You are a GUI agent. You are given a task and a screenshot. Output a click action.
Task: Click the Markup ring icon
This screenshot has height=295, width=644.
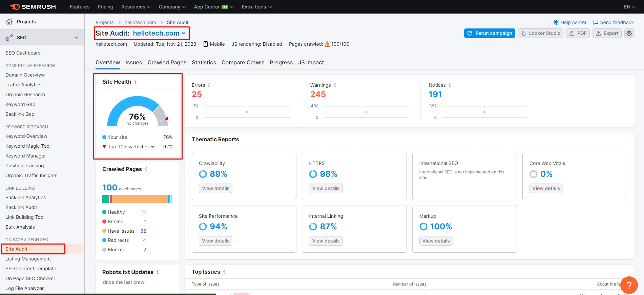pos(423,227)
